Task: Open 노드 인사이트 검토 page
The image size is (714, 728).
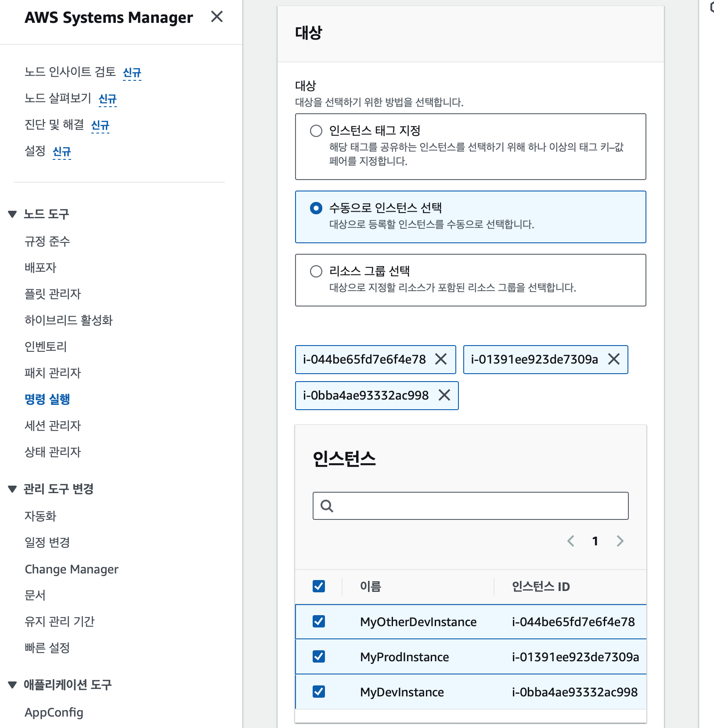Action: coord(70,72)
